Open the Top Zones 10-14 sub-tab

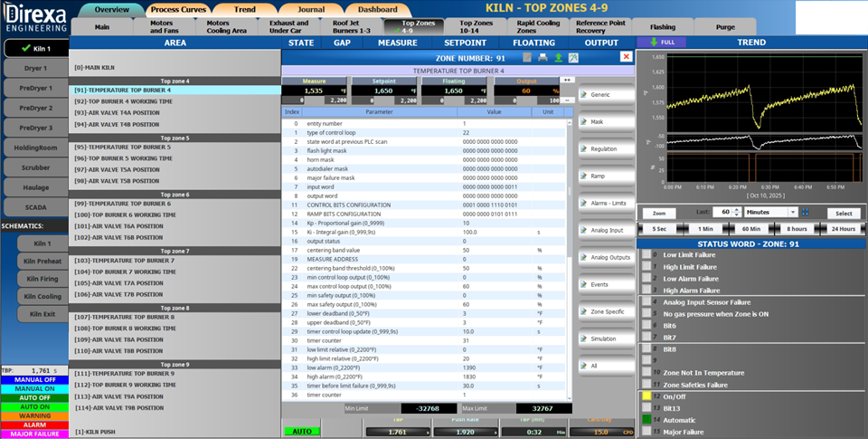pyautogui.click(x=476, y=26)
